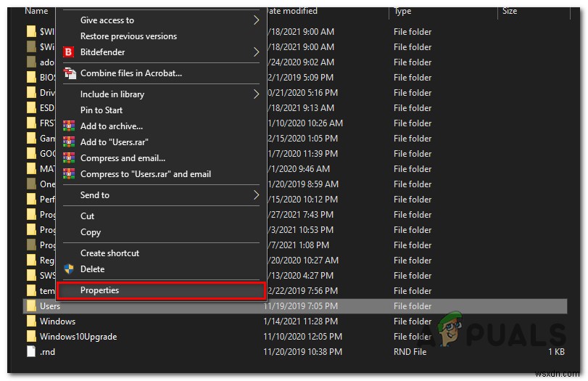Click date 2/22/2019 7:56 PM
The image size is (588, 381).
point(302,290)
